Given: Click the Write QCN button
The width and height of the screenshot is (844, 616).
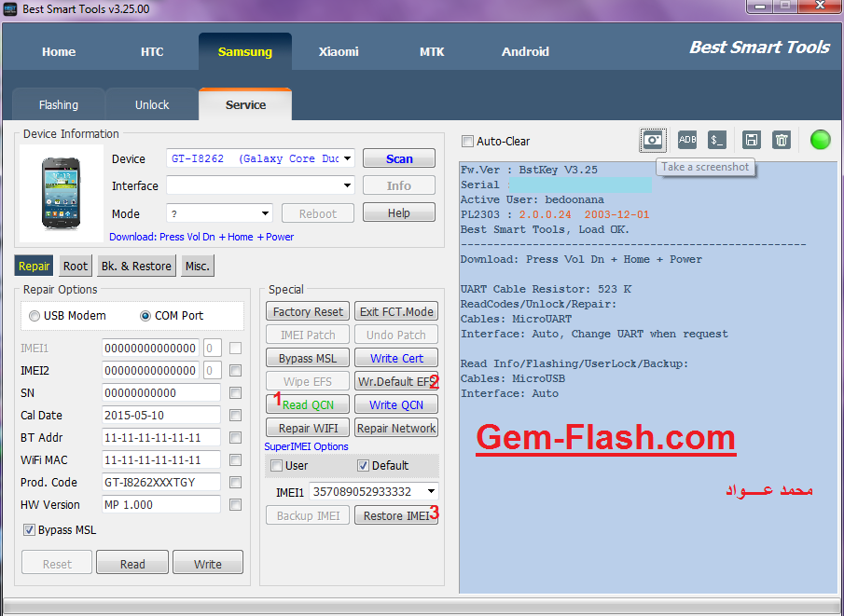Looking at the screenshot, I should pos(396,404).
